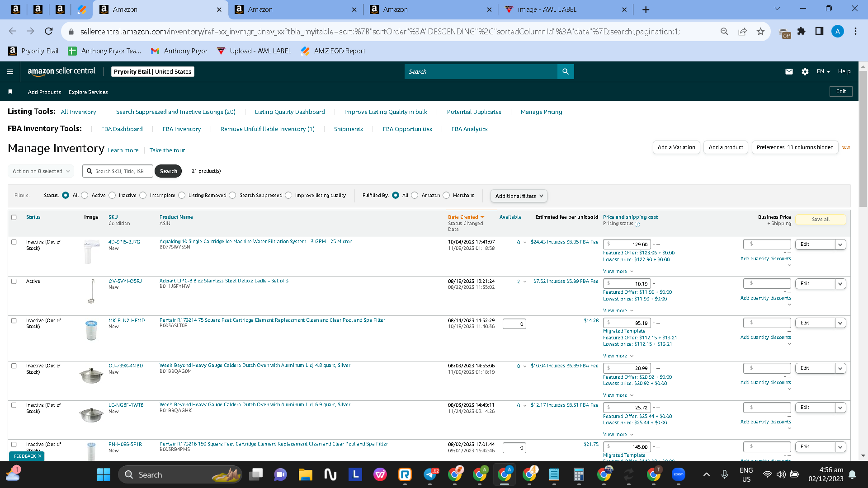The width and height of the screenshot is (868, 488).
Task: Open Manage Pricing
Action: point(541,112)
